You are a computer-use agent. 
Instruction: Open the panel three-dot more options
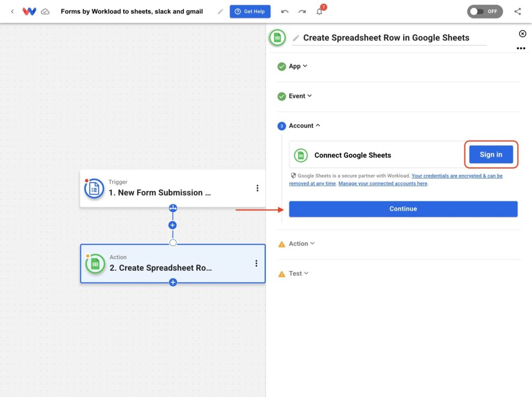point(521,48)
